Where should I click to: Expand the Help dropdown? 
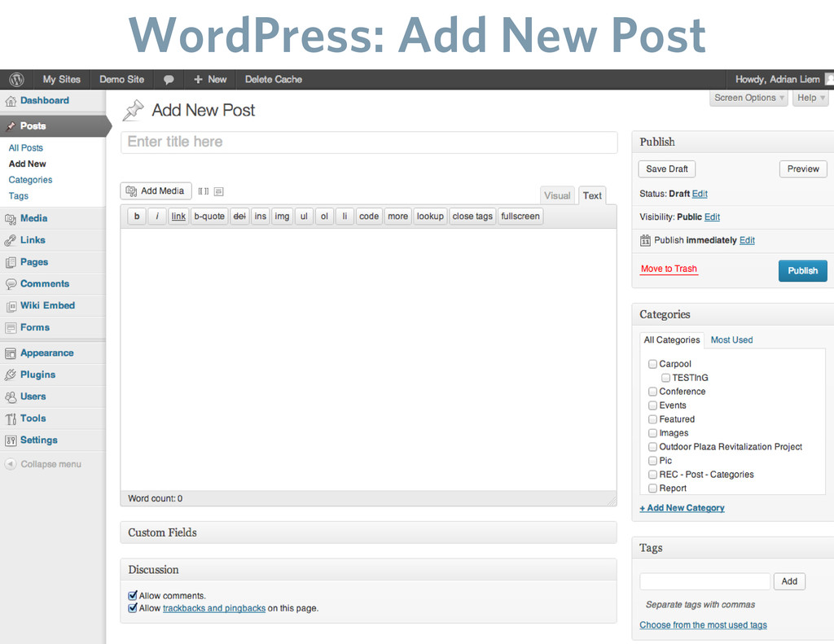[x=810, y=98]
